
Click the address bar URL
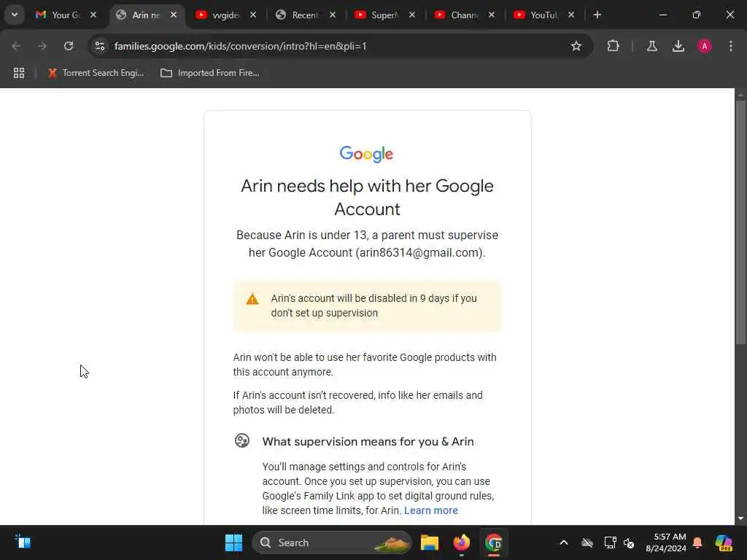[x=240, y=46]
